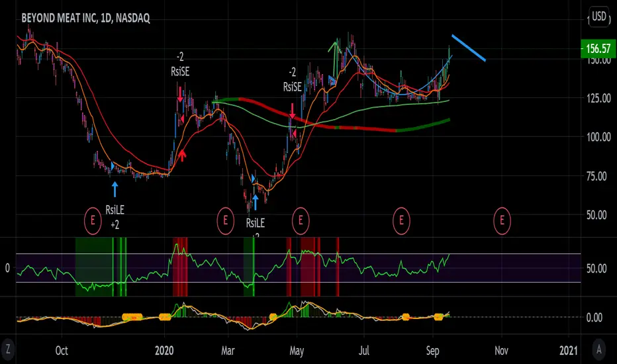Viewport: 617px width, 364px height.
Task: Select the blue up arrow at the March low
Action: click(255, 203)
